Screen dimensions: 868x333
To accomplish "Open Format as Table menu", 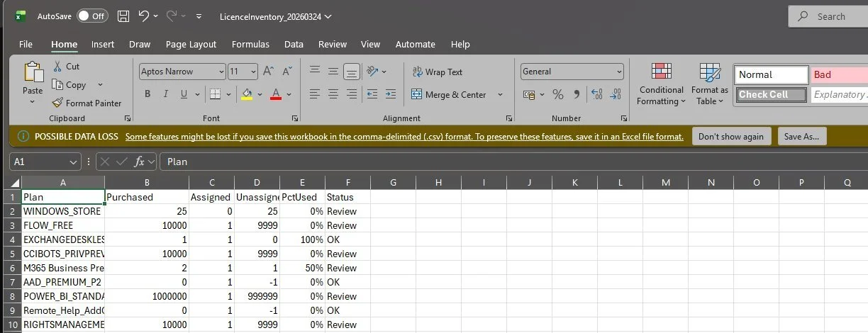I will click(710, 85).
